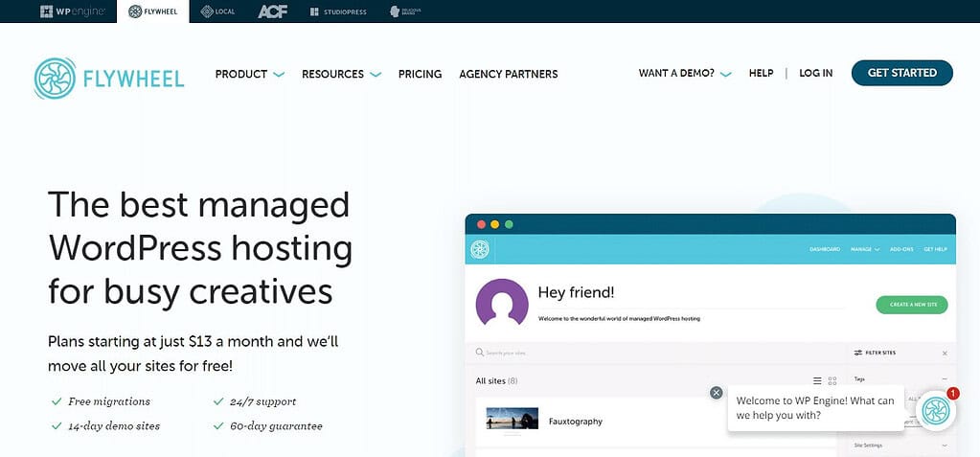The height and width of the screenshot is (457, 980).
Task: Click the Create a New Site button
Action: pos(911,305)
